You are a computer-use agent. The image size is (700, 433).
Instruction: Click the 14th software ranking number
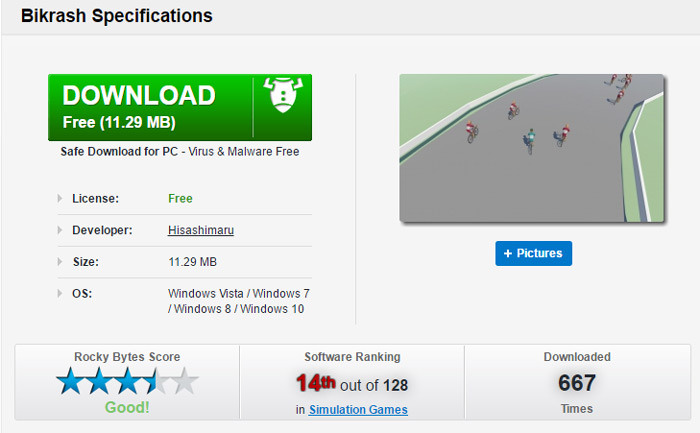point(316,383)
